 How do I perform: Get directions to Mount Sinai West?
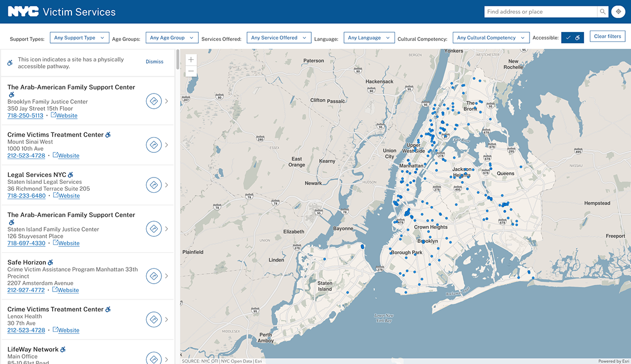click(x=154, y=145)
